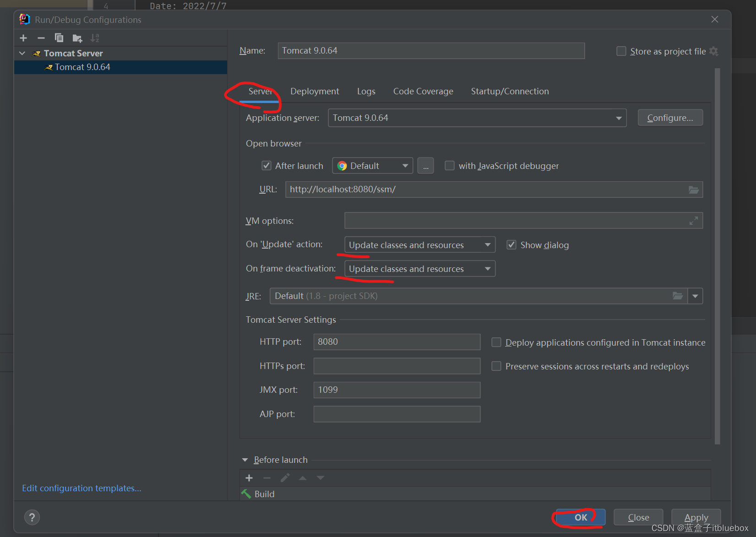Move Before launch task up
Viewport: 756px width, 537px height.
click(303, 478)
